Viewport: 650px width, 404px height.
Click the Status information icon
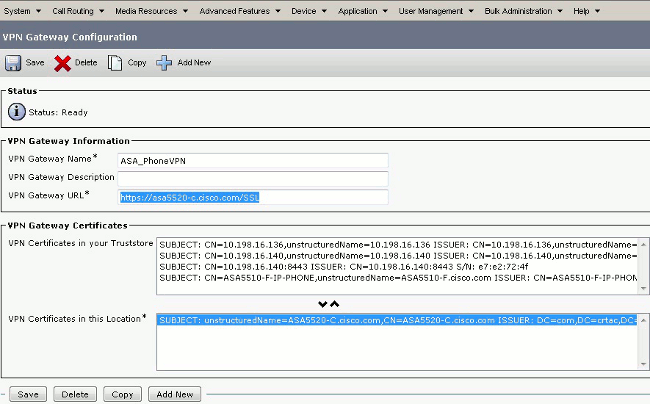pyautogui.click(x=17, y=112)
